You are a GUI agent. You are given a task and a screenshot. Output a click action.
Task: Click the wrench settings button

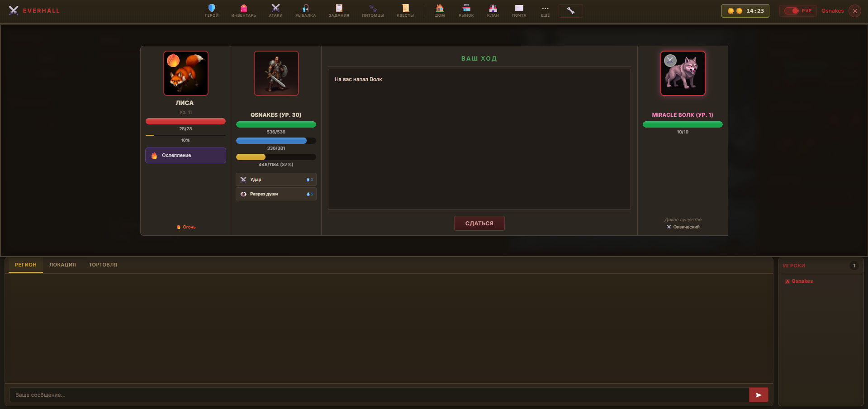click(570, 11)
